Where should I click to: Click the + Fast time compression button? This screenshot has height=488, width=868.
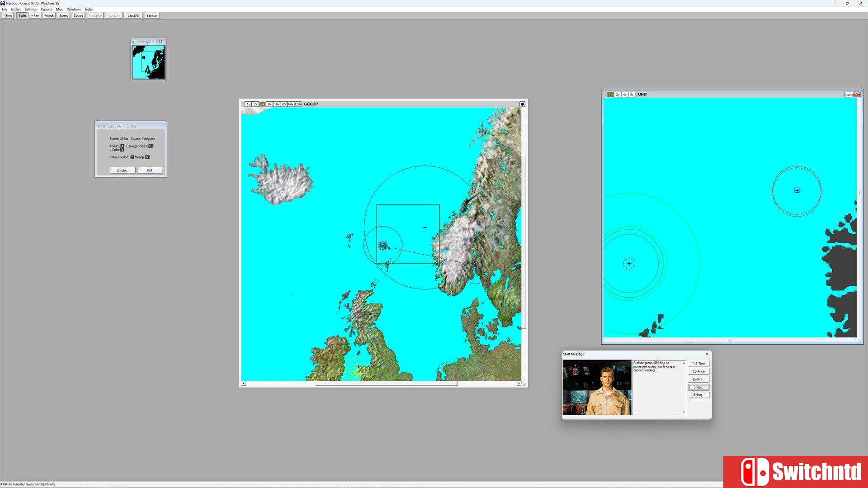click(x=35, y=15)
